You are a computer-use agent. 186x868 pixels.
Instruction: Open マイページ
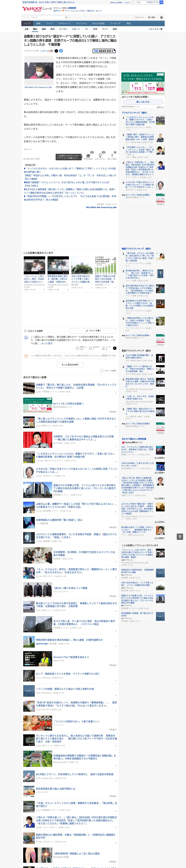click(139, 18)
